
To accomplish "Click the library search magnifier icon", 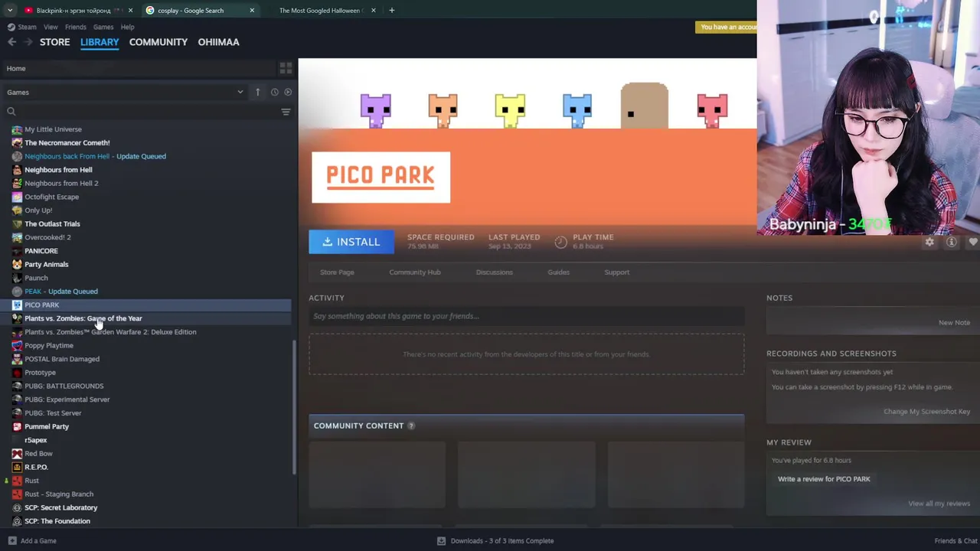I will (x=11, y=112).
